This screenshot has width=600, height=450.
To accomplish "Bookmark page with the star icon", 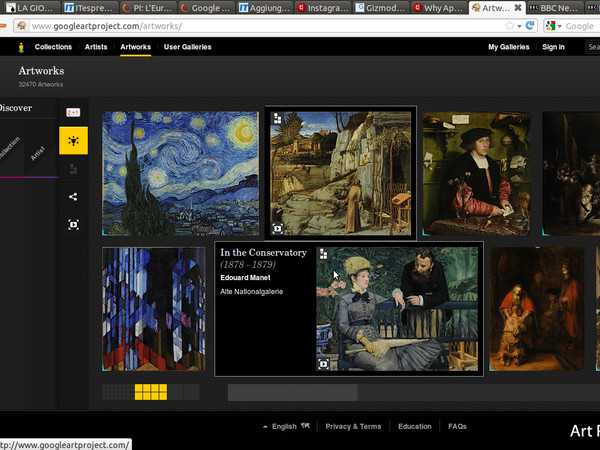I will [x=510, y=26].
